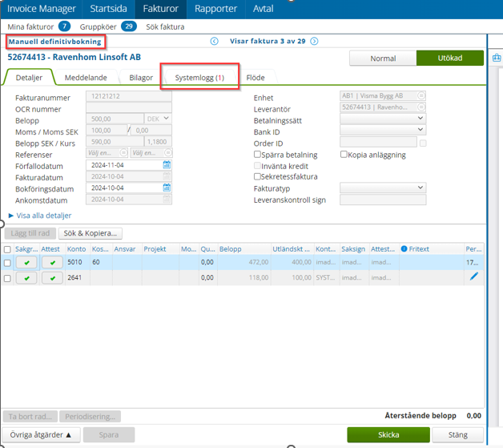Click Ta bort rad button

[x=30, y=417]
